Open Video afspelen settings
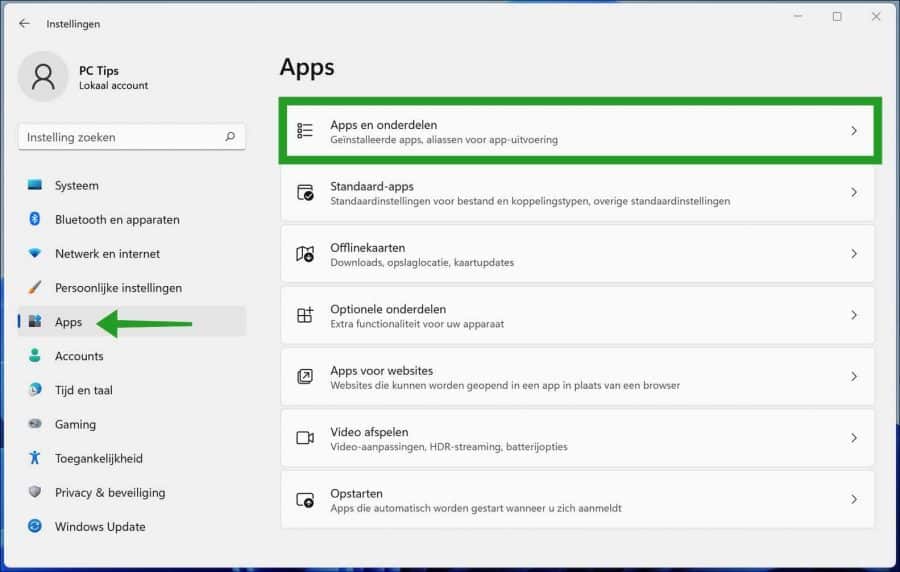 [x=577, y=438]
